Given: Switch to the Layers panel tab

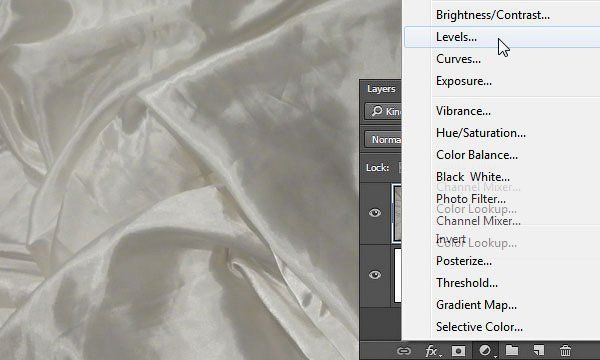Looking at the screenshot, I should click(381, 89).
